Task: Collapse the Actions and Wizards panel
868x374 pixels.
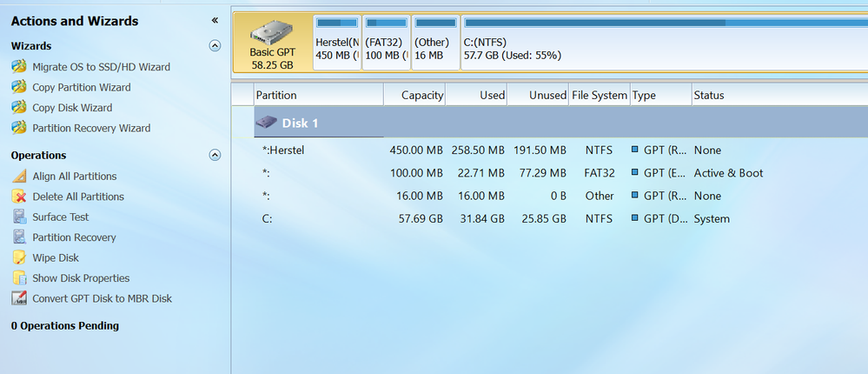Action: [215, 20]
